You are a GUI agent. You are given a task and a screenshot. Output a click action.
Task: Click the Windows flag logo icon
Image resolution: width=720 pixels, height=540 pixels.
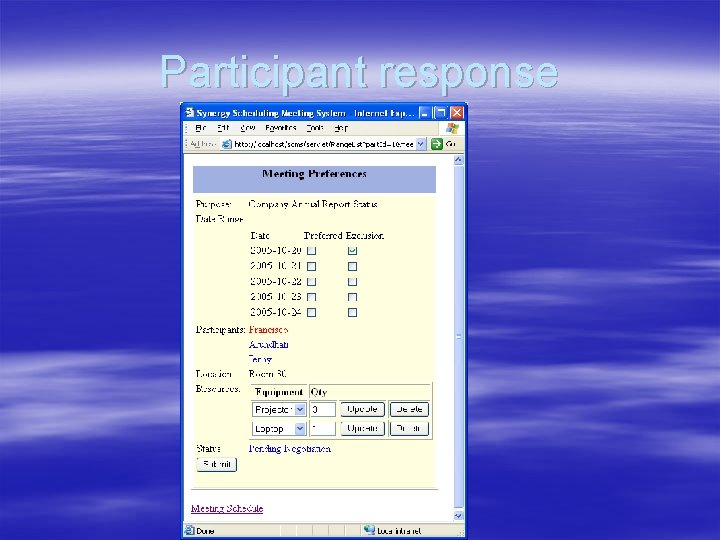pos(452,128)
